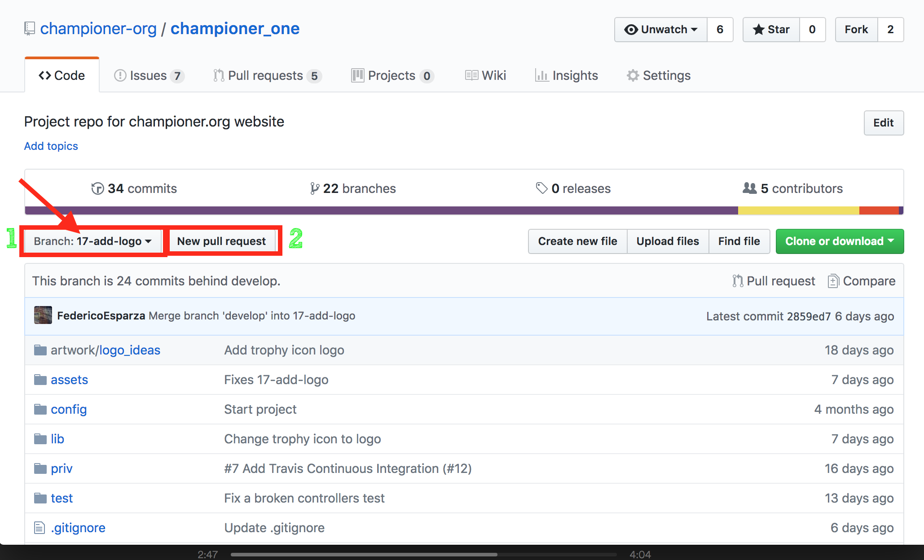This screenshot has height=560, width=924.
Task: Click the folder icon beside assets
Action: [x=40, y=380]
